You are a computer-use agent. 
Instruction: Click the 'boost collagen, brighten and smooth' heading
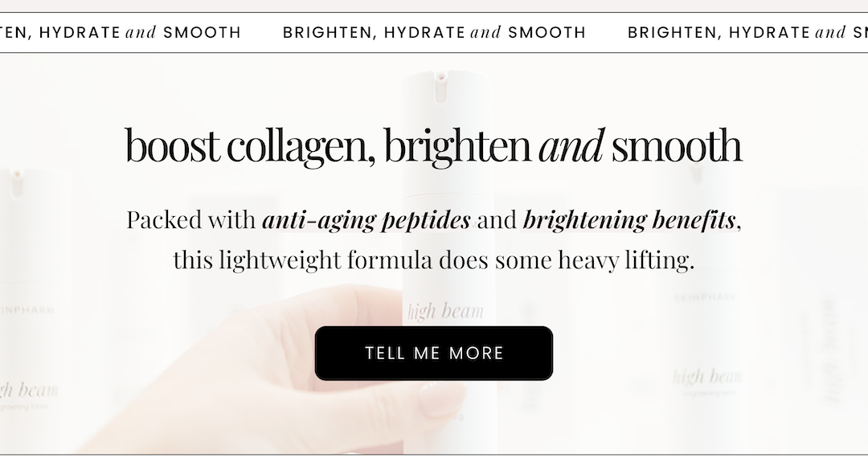coord(433,145)
